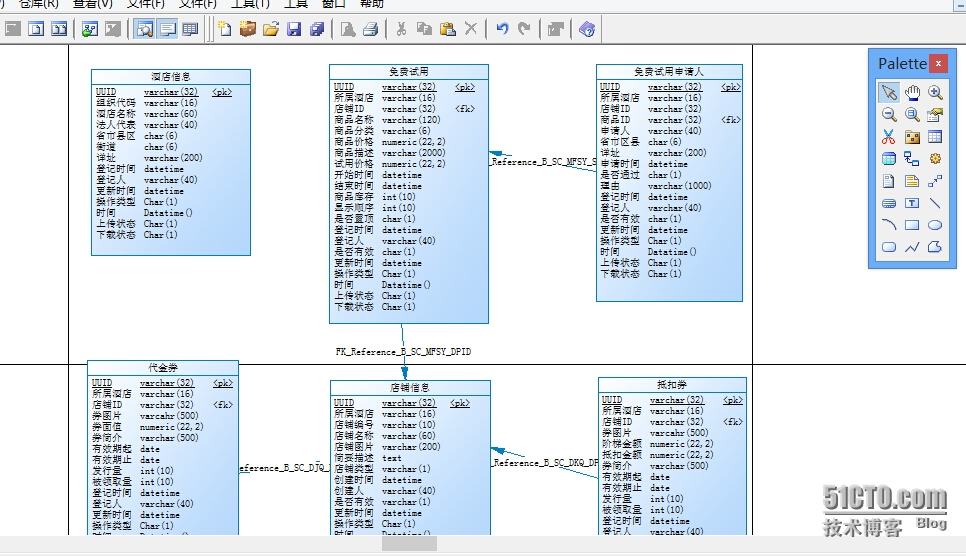966x556 pixels.
Task: Select the File tool in Palette
Action: click(888, 181)
